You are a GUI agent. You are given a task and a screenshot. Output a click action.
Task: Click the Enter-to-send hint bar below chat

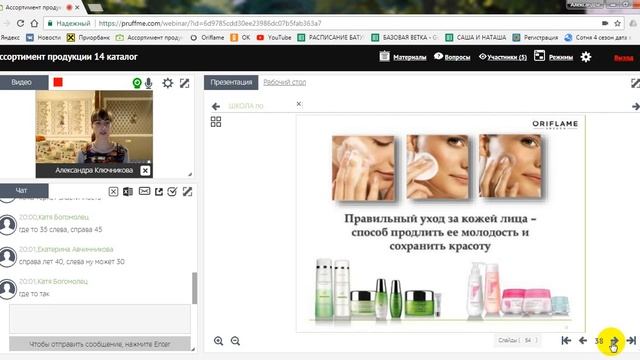100,344
